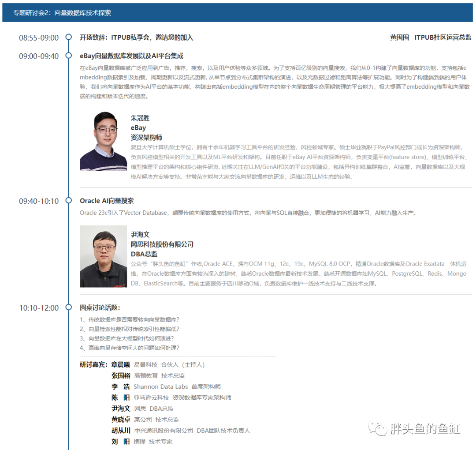Screen dimensions: 476x450
Task: Select the session title eBay向量数据库发展以及AI平台集成
Action: [131, 56]
